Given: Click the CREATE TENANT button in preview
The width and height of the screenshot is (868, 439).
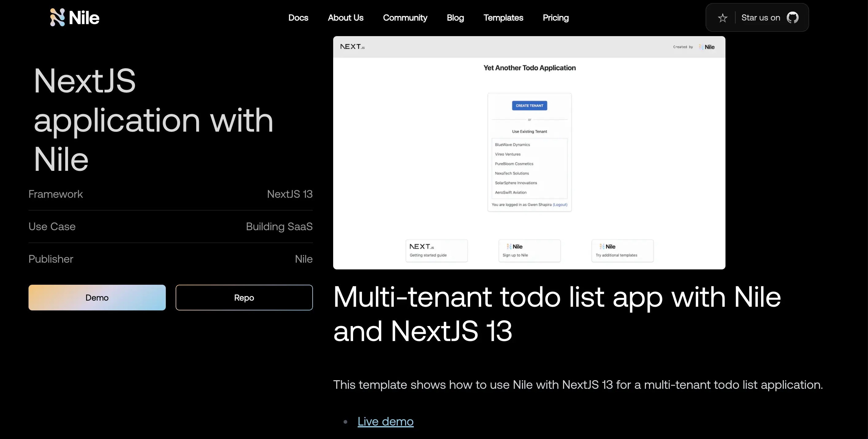Looking at the screenshot, I should point(529,106).
